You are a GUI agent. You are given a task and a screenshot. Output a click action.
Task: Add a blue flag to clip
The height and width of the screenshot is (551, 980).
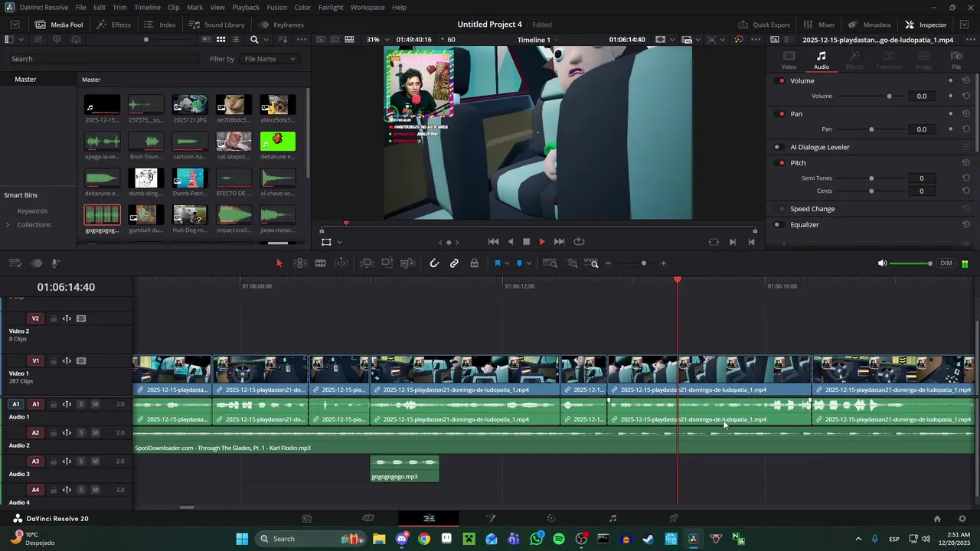tap(497, 263)
